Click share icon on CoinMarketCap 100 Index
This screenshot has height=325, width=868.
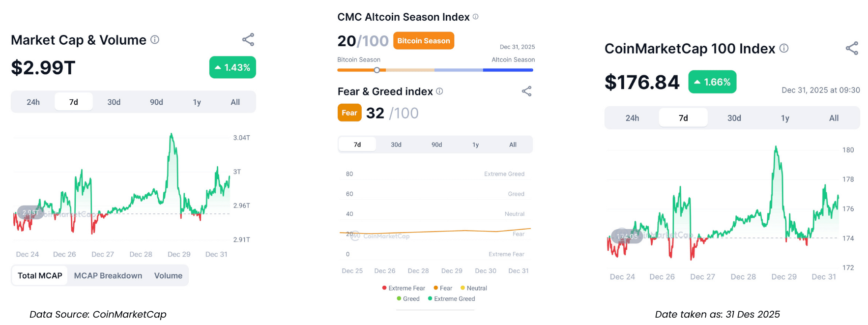pos(852,48)
